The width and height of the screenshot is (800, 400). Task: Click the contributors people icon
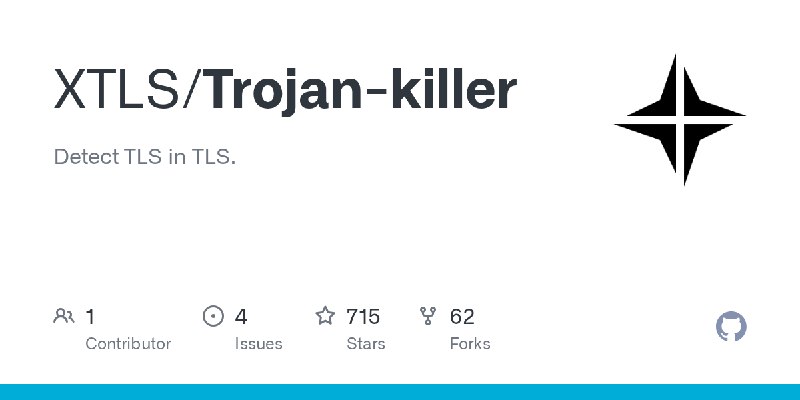(63, 317)
